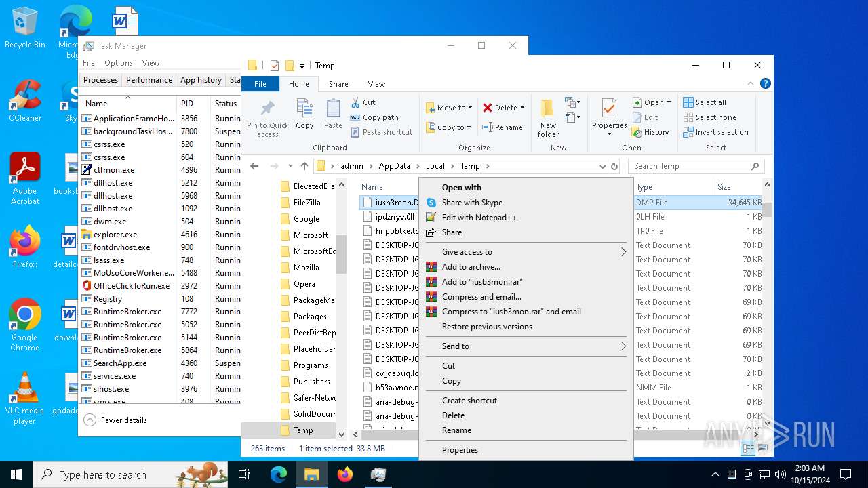Expand the address bar history dropdown

click(x=602, y=166)
